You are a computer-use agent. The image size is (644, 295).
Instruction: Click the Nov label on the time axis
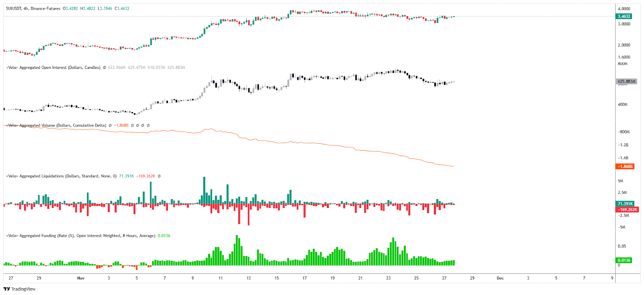pos(81,278)
